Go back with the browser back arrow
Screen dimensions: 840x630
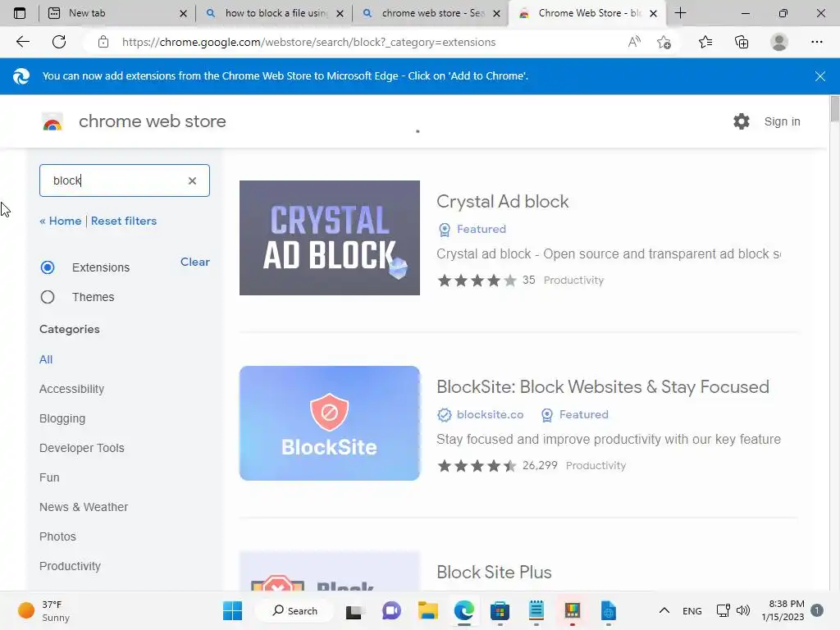[22, 42]
